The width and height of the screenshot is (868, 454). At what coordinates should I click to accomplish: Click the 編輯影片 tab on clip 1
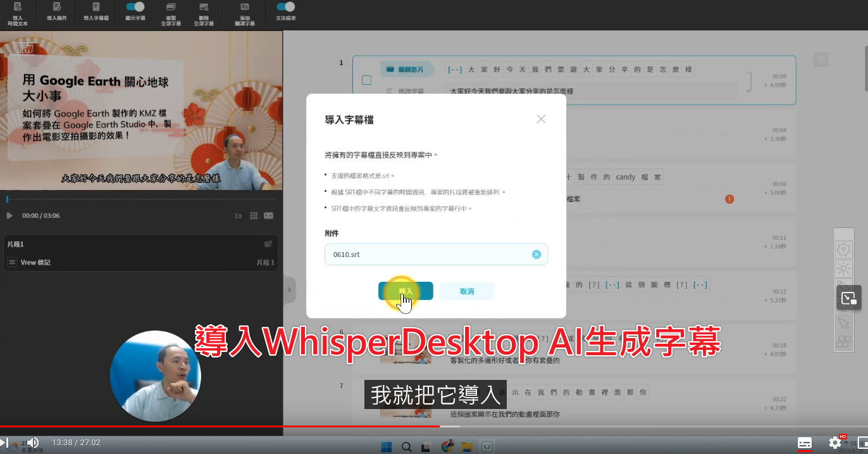[408, 69]
